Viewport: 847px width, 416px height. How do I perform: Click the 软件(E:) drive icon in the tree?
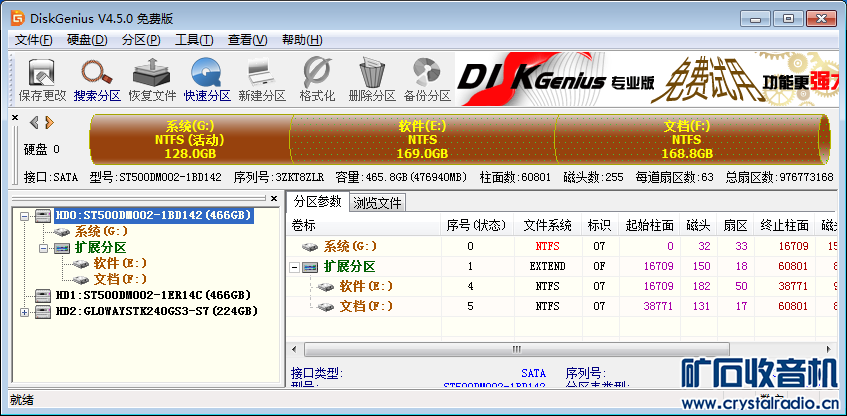pos(81,264)
